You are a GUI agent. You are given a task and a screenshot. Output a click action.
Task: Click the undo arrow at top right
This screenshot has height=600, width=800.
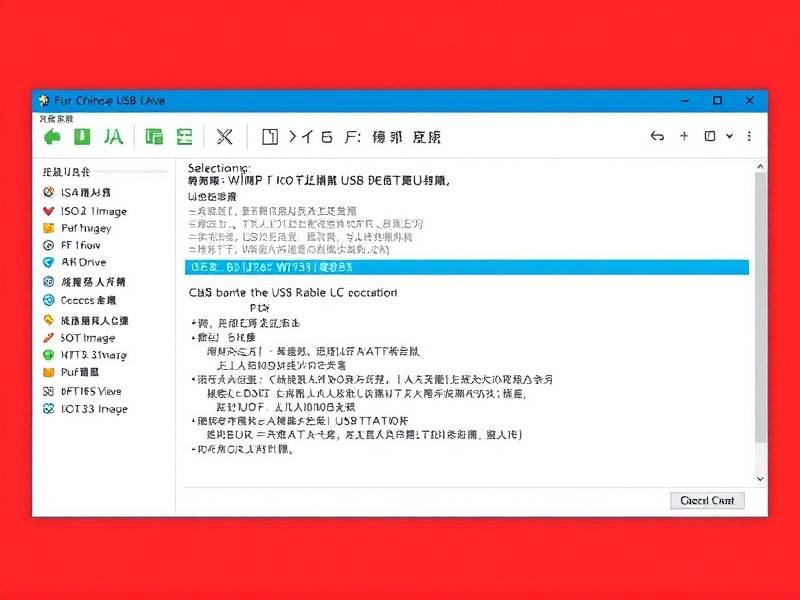(x=658, y=136)
